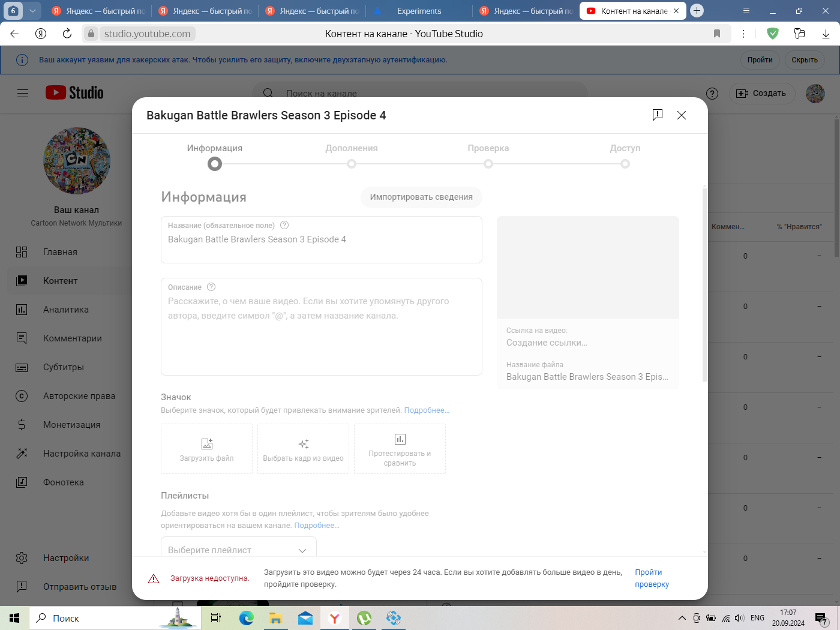Click the channel search field

(420, 93)
